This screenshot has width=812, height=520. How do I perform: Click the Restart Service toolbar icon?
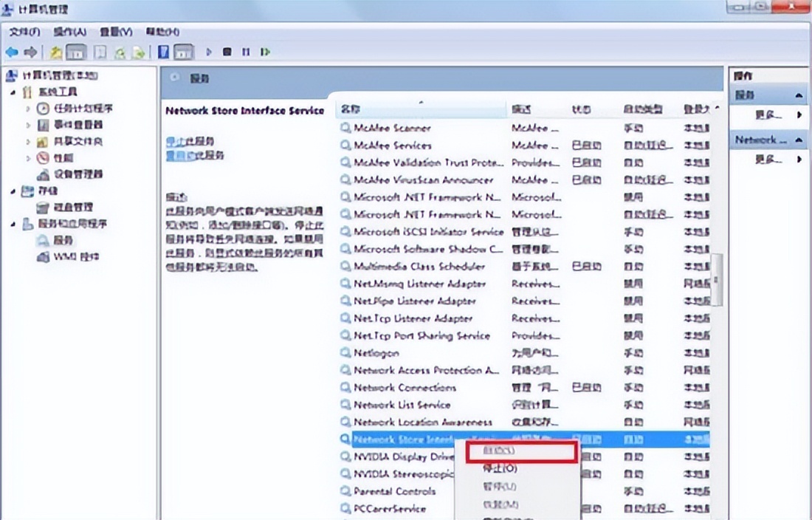[x=265, y=52]
